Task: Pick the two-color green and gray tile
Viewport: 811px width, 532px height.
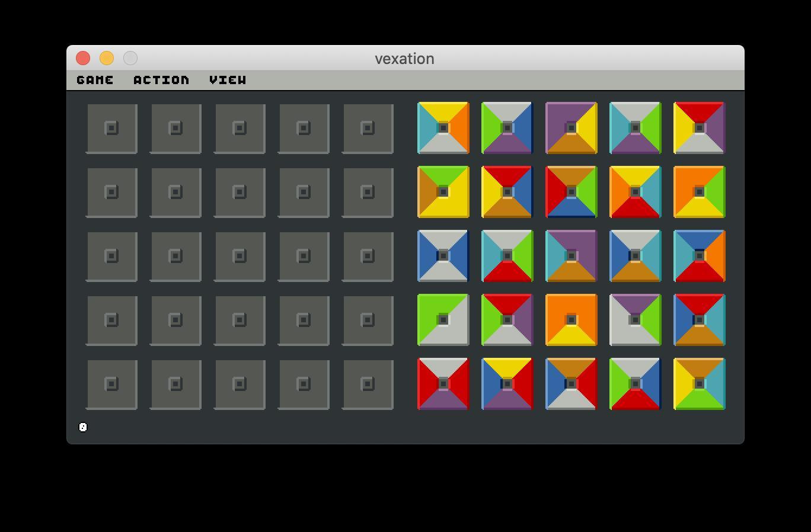Action: [x=443, y=320]
